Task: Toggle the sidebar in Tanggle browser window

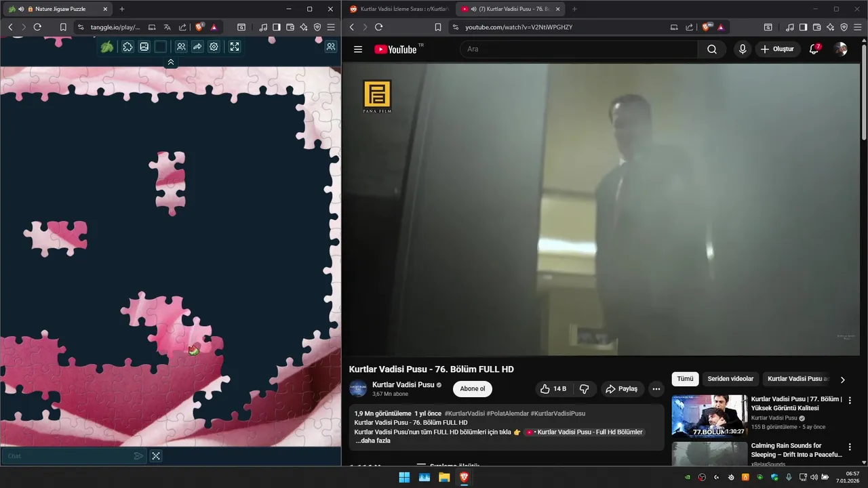Action: (x=277, y=27)
